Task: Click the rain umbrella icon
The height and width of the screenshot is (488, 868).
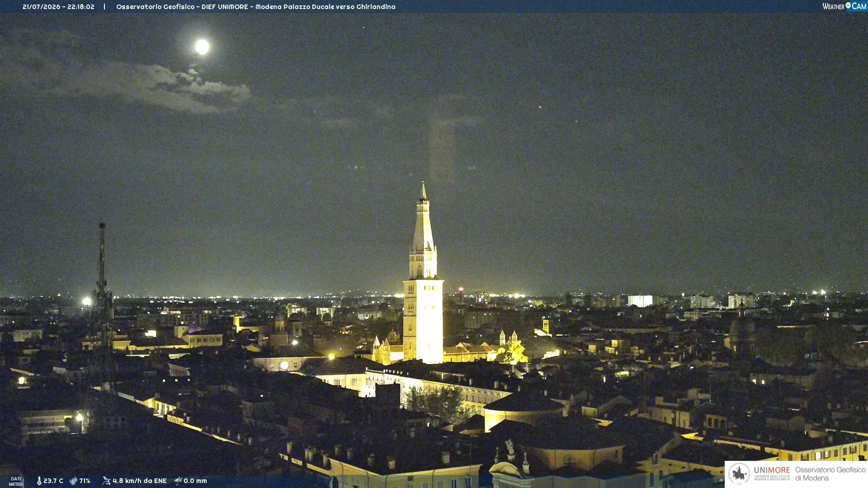Action: coord(178,481)
